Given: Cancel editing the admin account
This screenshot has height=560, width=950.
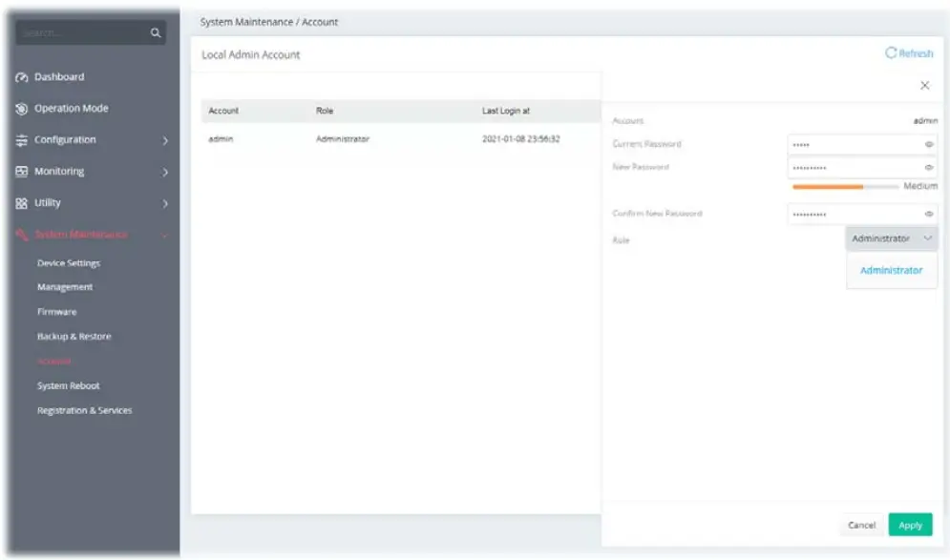Looking at the screenshot, I should [x=860, y=525].
